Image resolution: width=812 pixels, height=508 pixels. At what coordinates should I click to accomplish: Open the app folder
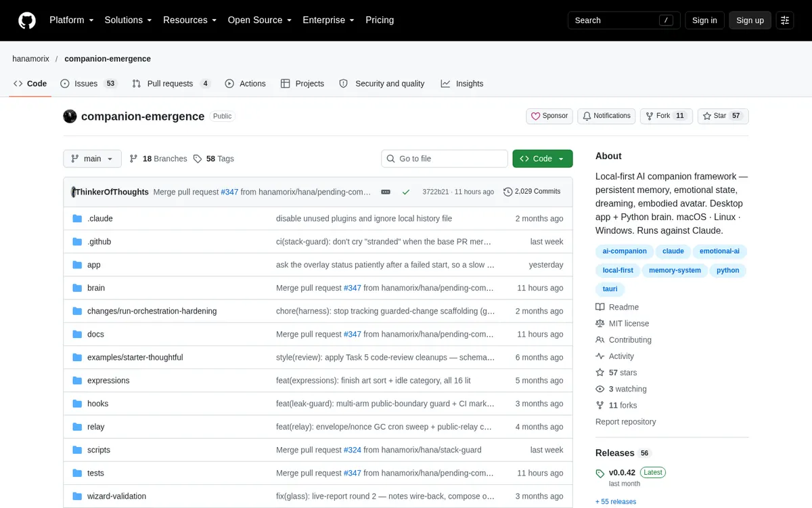pos(94,265)
